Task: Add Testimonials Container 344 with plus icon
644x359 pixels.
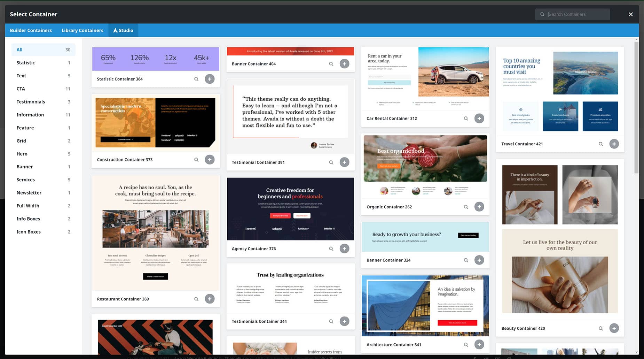Action: (344, 321)
